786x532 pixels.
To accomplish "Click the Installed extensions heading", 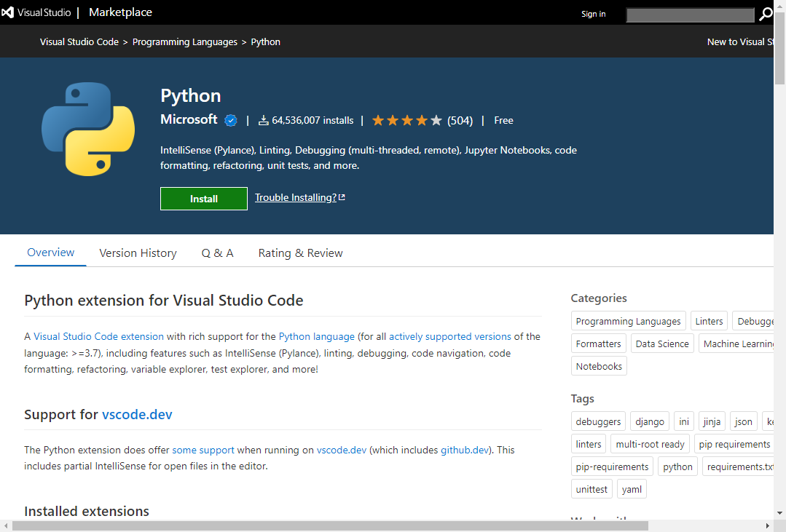I will [x=87, y=511].
